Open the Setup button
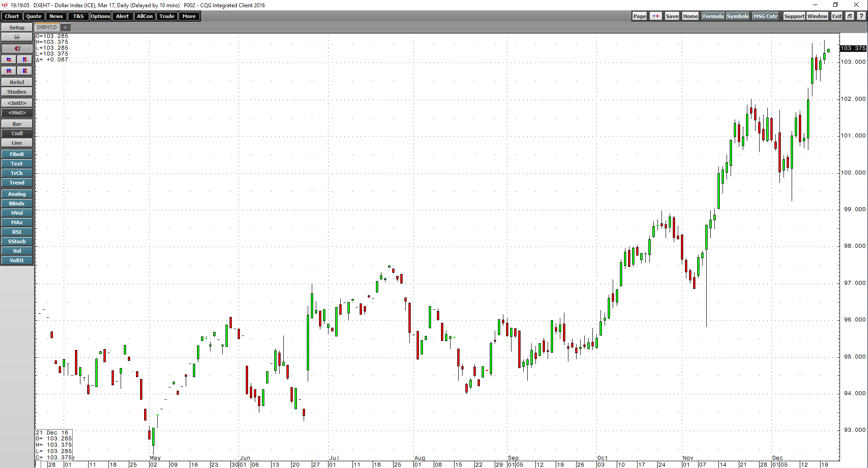The width and height of the screenshot is (868, 468). 17,28
